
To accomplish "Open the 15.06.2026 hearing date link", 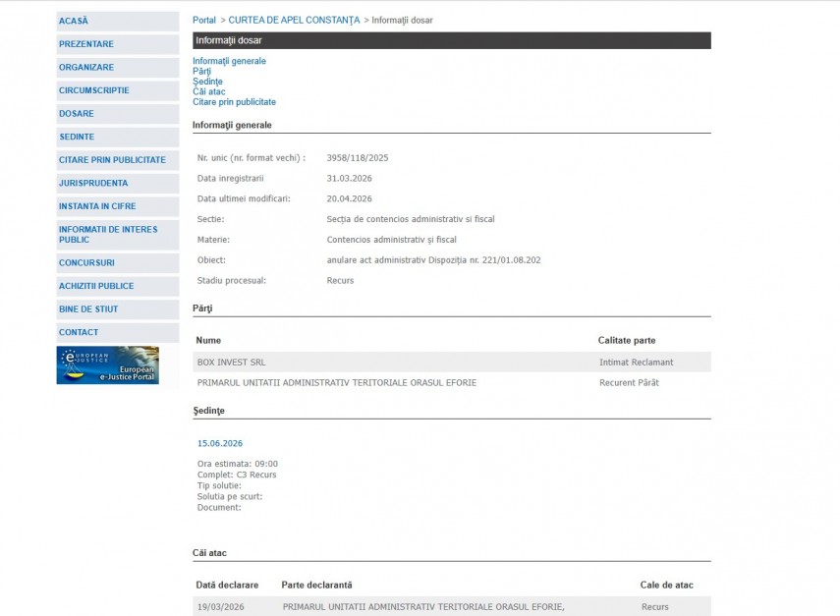I will (220, 443).
